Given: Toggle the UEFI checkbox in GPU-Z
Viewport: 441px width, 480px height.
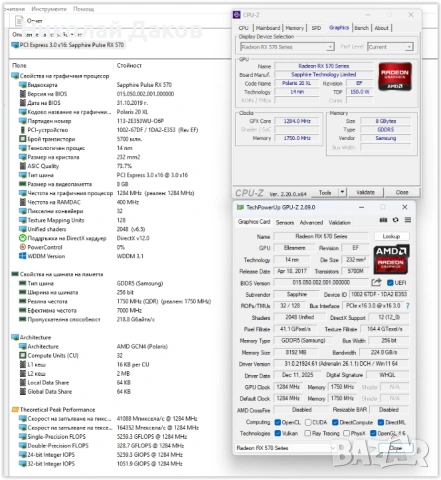Looking at the screenshot, I should tap(390, 283).
